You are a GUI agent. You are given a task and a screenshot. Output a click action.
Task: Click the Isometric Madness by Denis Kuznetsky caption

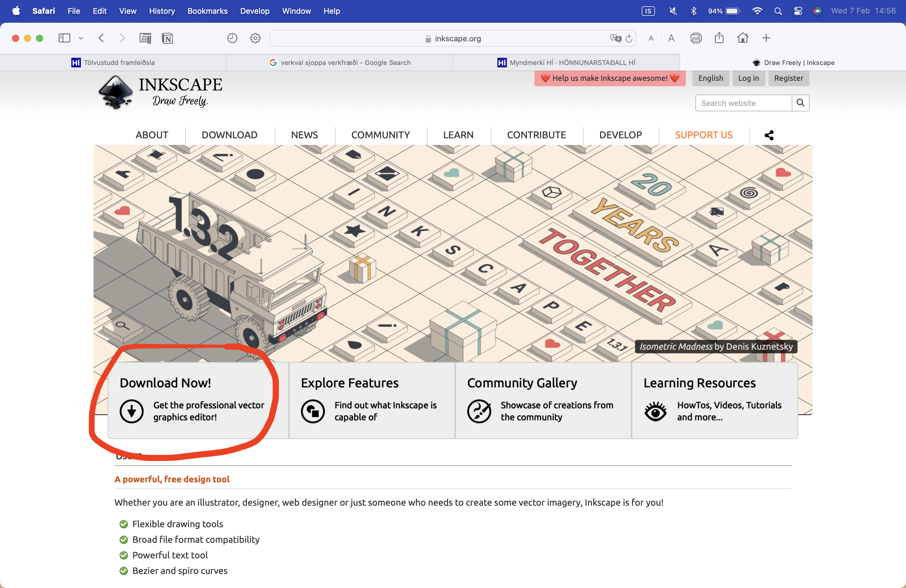pyautogui.click(x=716, y=346)
